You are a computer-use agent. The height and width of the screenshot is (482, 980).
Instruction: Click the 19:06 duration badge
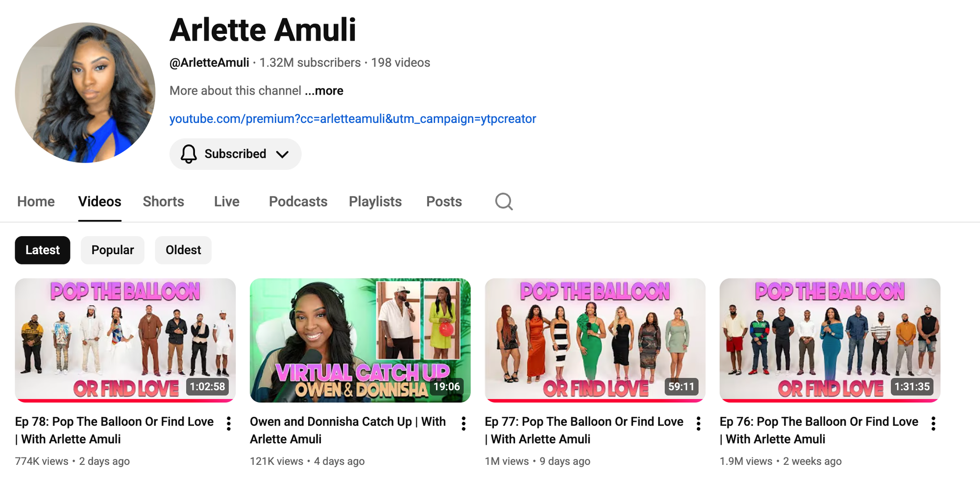[447, 386]
